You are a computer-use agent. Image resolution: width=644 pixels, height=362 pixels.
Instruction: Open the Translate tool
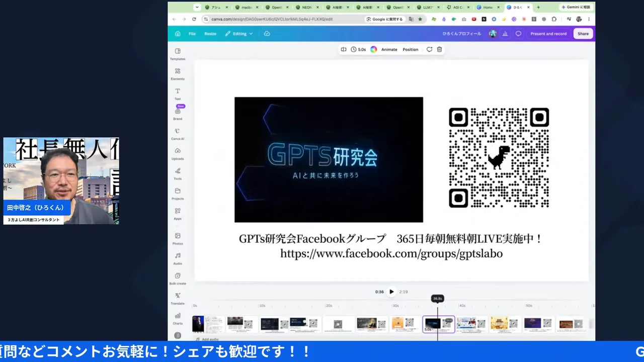click(178, 299)
